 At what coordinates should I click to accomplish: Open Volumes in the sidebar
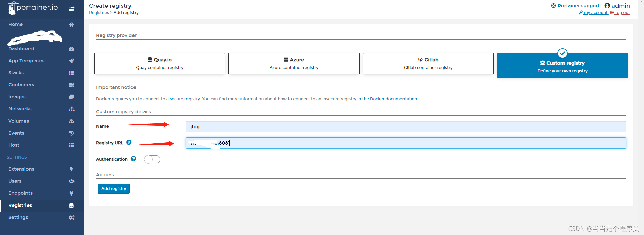42,121
